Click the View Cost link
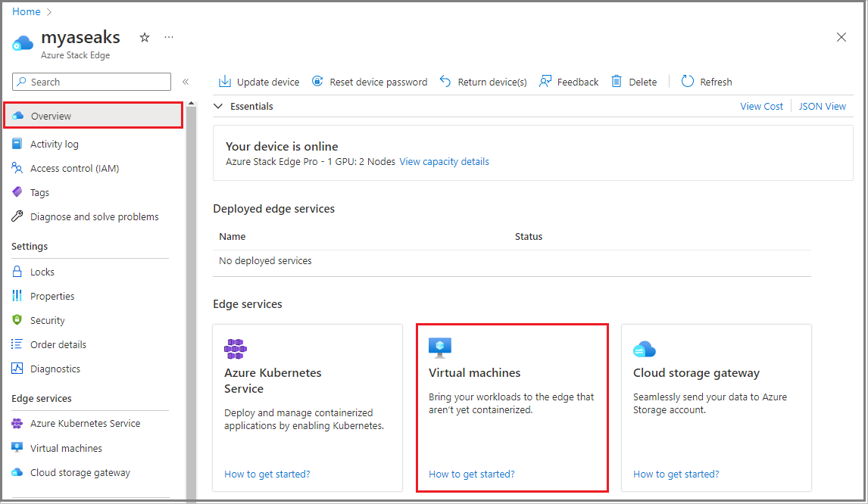This screenshot has width=868, height=504. [761, 107]
